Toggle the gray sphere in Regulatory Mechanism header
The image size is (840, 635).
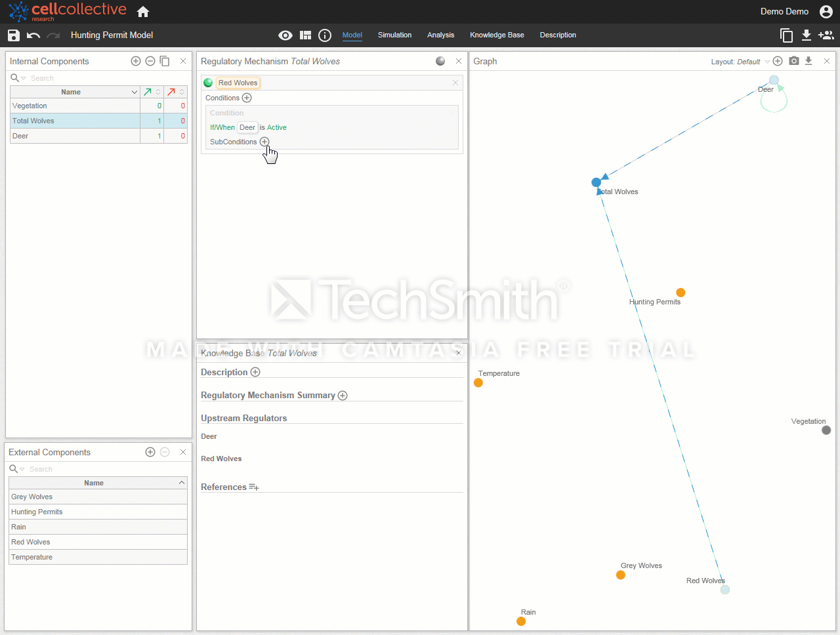point(440,61)
